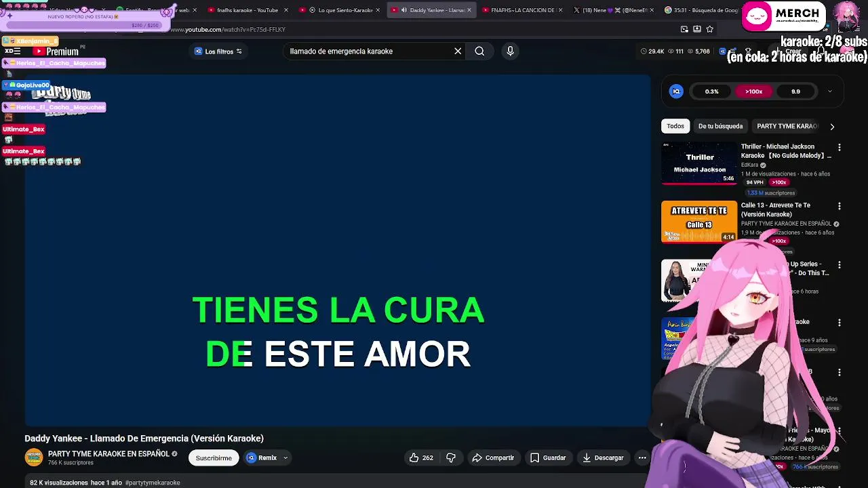
Task: Select the Todos filter chip
Action: coord(675,126)
